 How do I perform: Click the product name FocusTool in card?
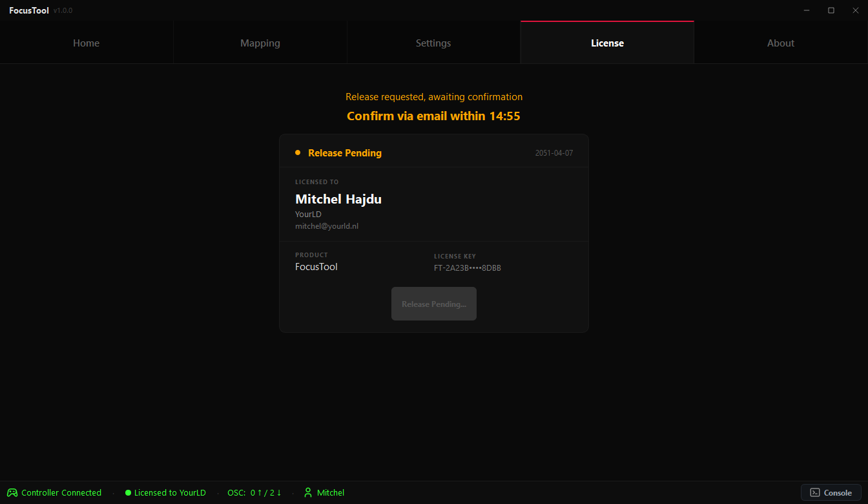click(316, 267)
